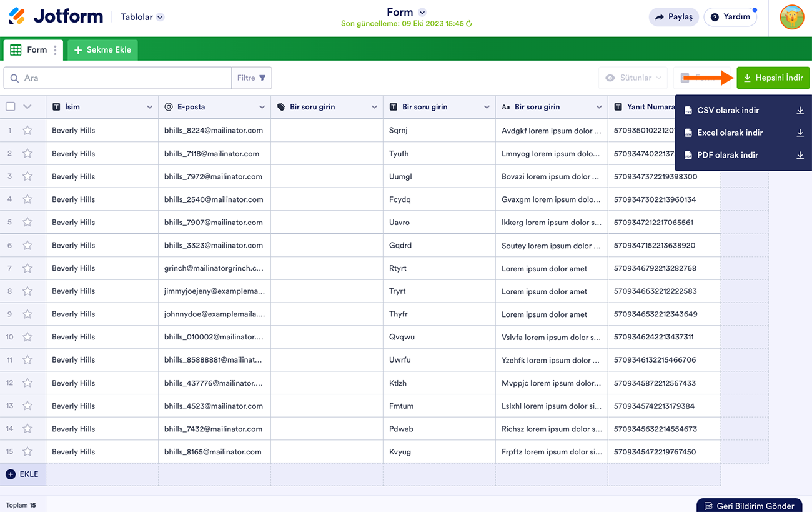The image size is (812, 512).
Task: Add a new tab with Sekme Ekle
Action: pos(102,50)
